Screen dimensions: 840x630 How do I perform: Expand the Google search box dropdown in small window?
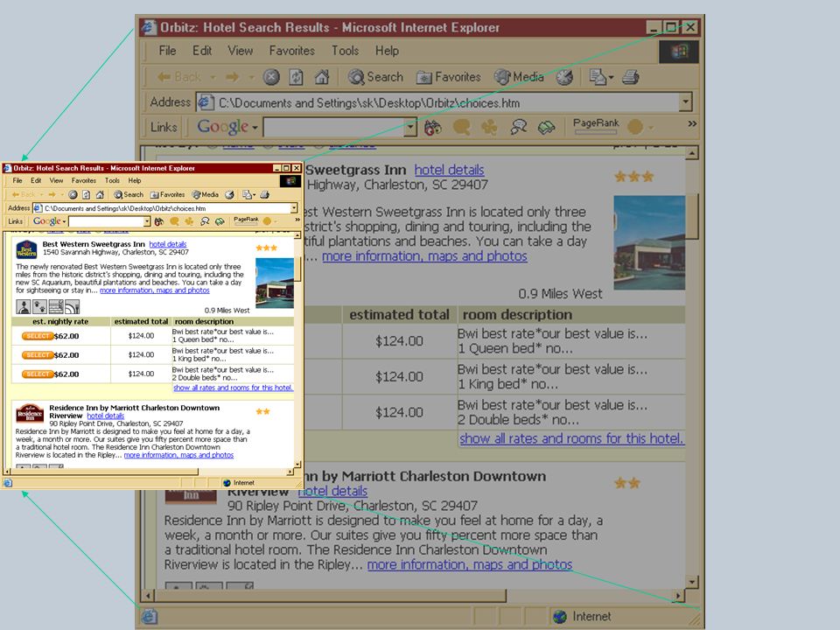(x=147, y=221)
